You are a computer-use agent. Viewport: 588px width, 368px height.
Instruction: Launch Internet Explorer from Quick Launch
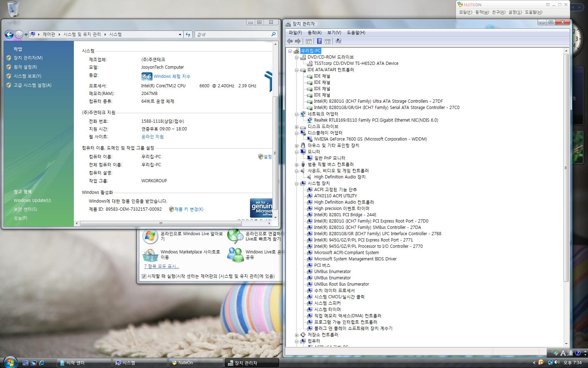(42, 363)
